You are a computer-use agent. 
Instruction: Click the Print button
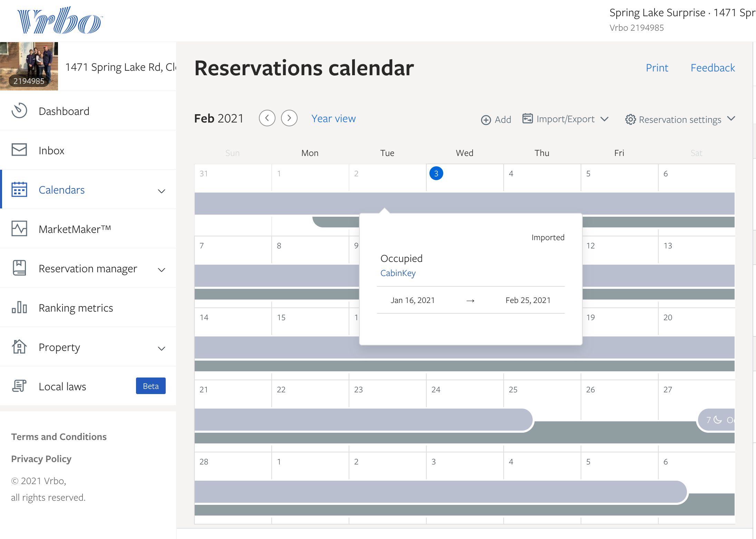(x=657, y=67)
